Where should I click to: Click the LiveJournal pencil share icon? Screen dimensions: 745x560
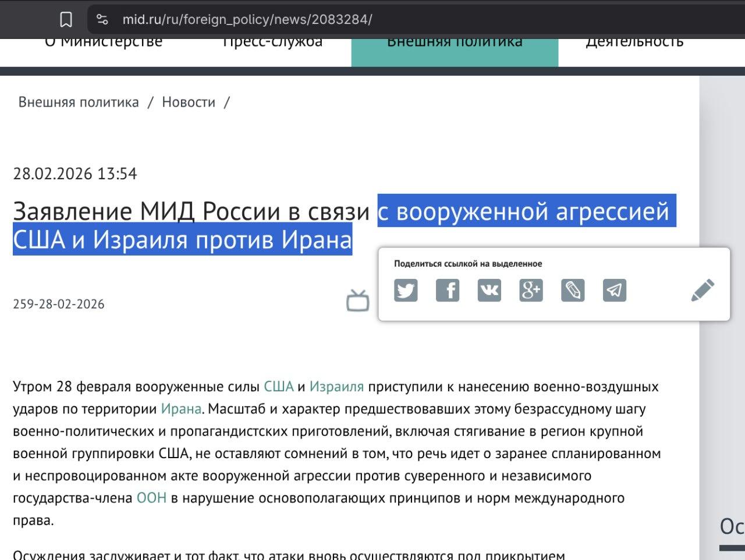pos(573,290)
